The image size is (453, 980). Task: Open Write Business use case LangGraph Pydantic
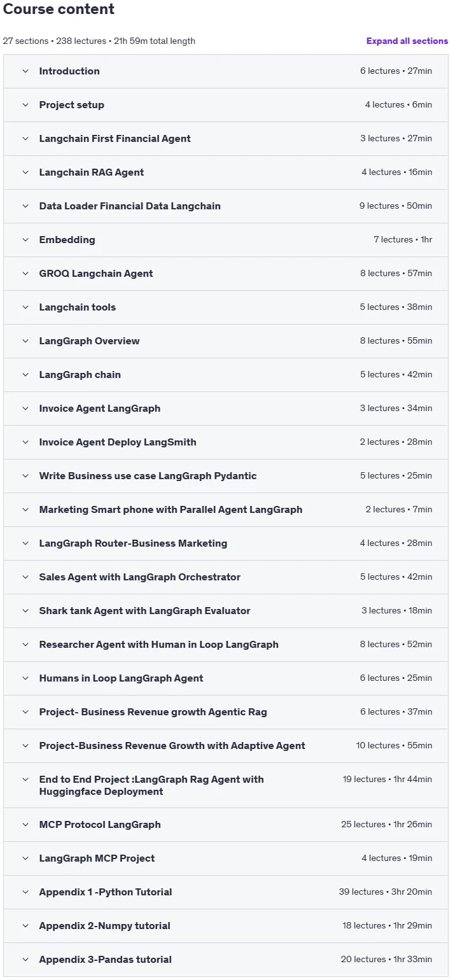click(226, 476)
